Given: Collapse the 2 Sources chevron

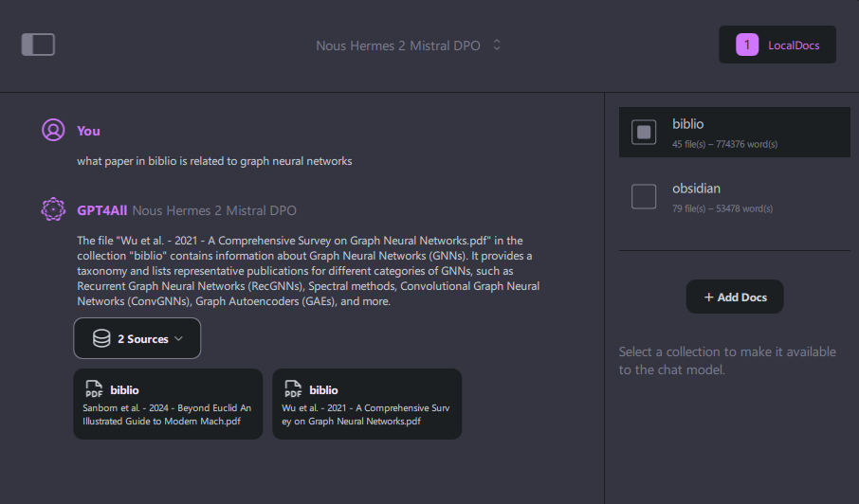Looking at the screenshot, I should pos(179,339).
